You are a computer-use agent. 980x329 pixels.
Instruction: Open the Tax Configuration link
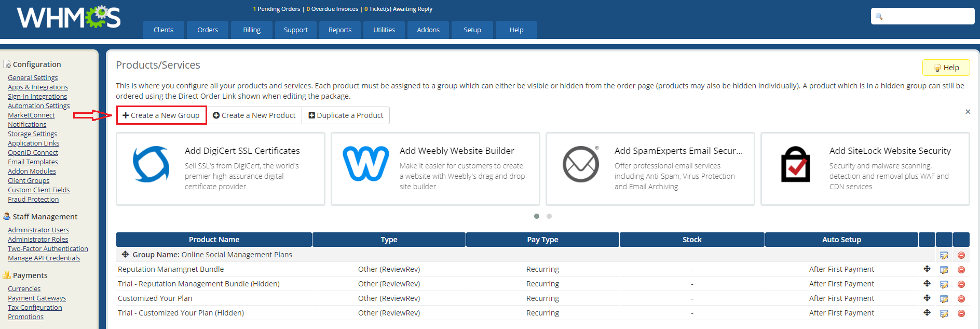35,307
